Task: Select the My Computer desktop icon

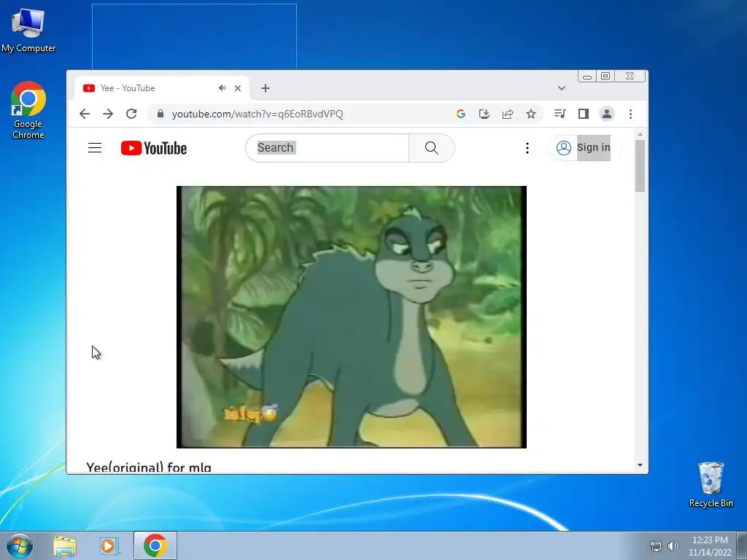Action: click(28, 31)
